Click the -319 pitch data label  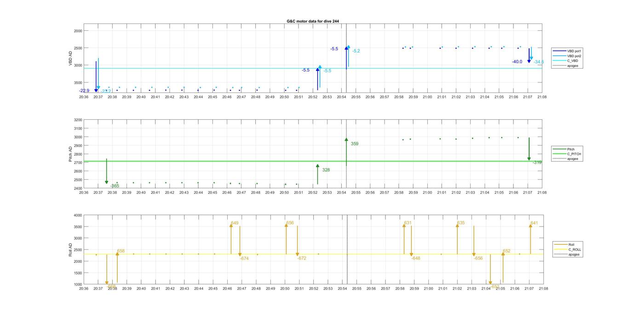(x=537, y=162)
